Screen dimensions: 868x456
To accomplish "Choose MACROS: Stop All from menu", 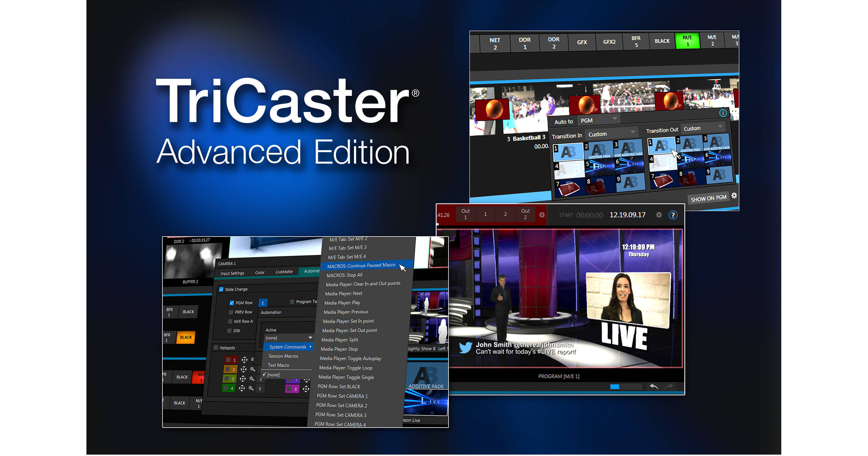I will 344,275.
